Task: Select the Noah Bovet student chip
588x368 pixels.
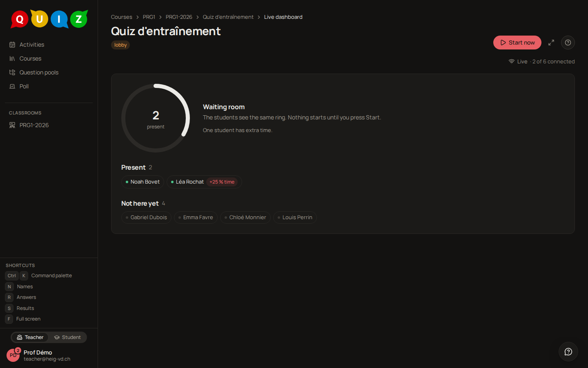Action: coord(143,182)
